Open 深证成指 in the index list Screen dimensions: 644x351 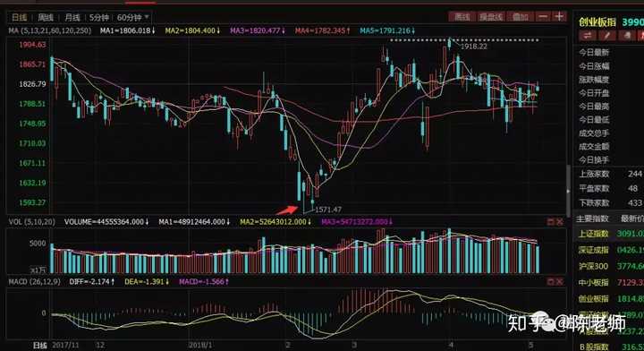[x=593, y=250]
